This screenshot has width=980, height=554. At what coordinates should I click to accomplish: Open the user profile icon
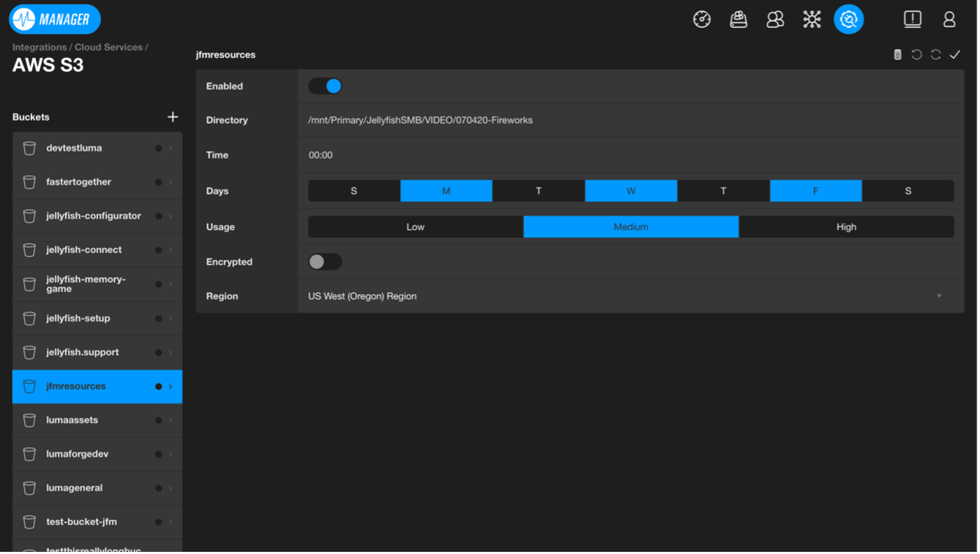pyautogui.click(x=949, y=19)
